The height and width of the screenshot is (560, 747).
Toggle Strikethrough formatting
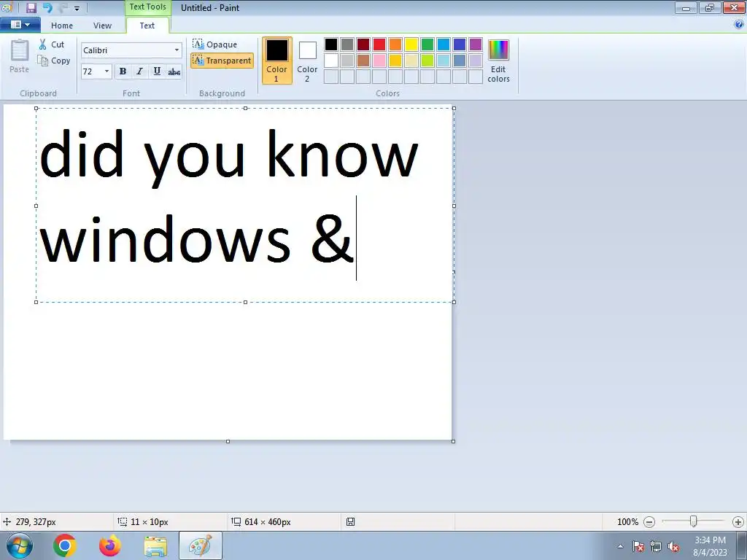pos(174,71)
